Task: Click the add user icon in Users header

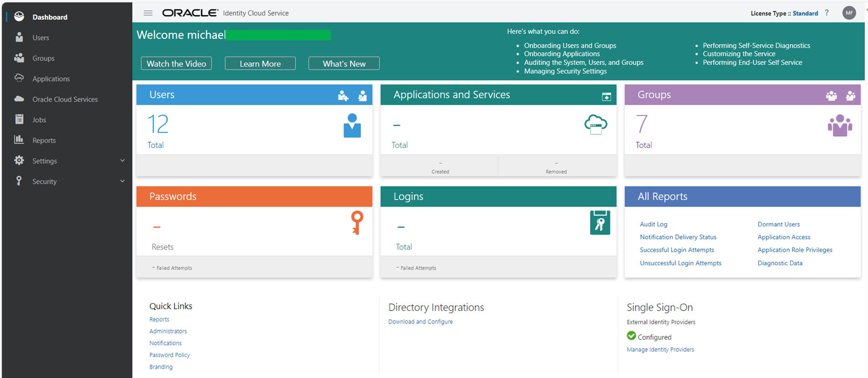Action: click(343, 95)
